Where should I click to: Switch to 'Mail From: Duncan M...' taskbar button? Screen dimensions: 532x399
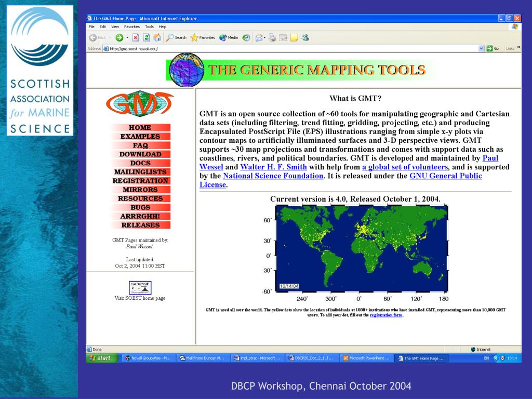click(x=202, y=358)
